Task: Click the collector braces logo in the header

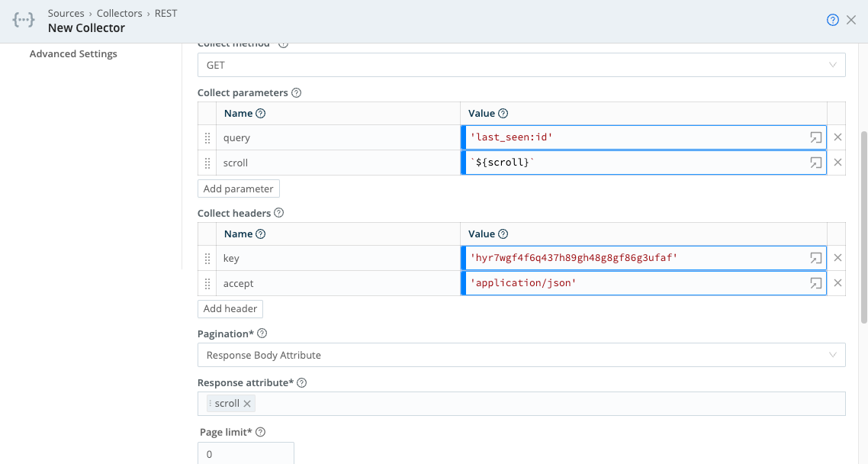Action: pos(23,20)
